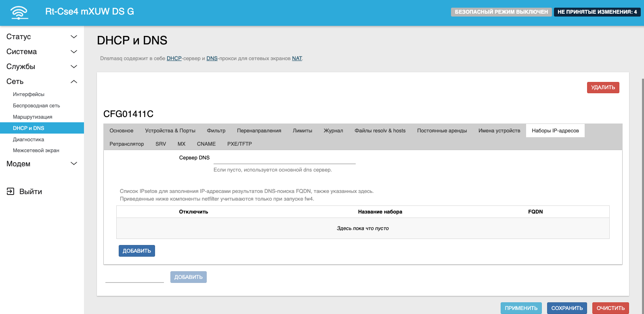This screenshot has height=314, width=644.
Task: Expand the Модем sidebar section
Action: (42, 164)
